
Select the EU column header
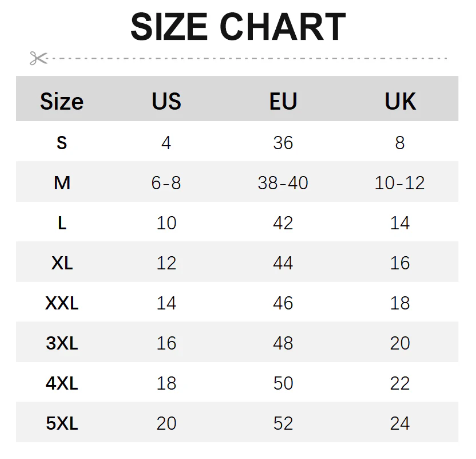pyautogui.click(x=283, y=101)
